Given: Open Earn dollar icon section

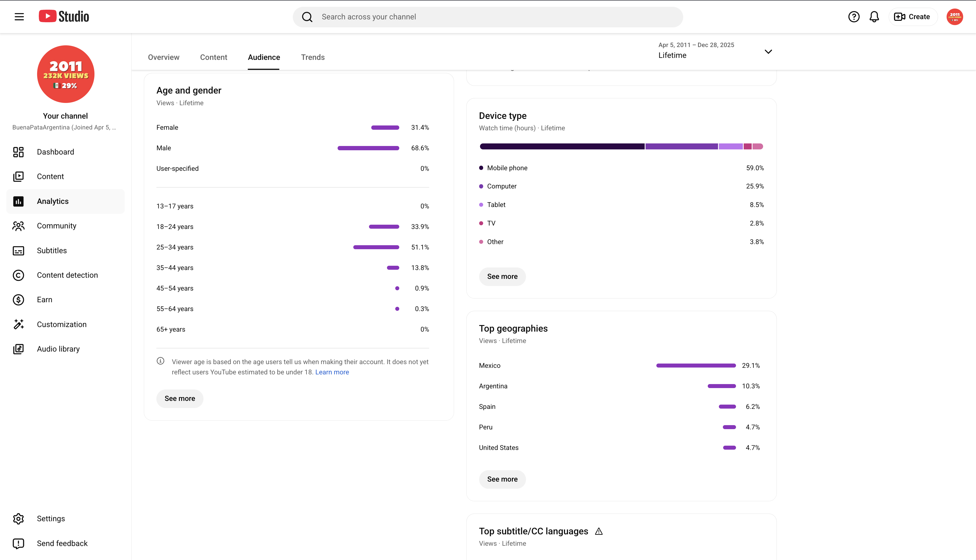Looking at the screenshot, I should [x=19, y=300].
